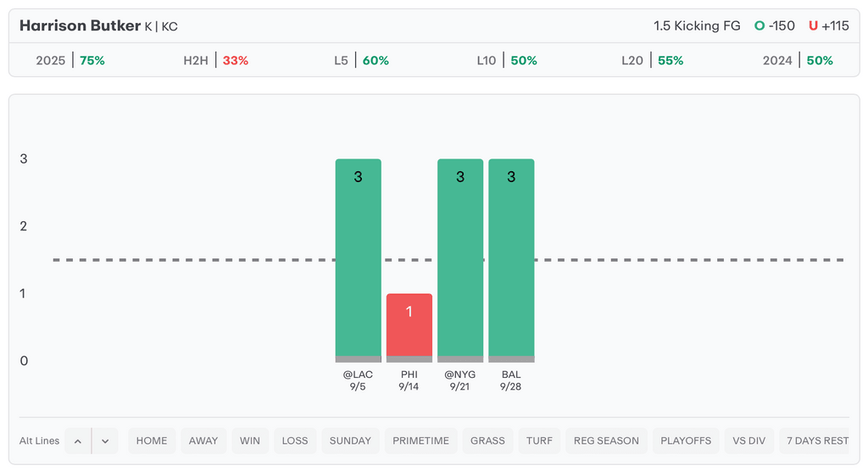Toggle the HOME filter chip

click(x=152, y=441)
